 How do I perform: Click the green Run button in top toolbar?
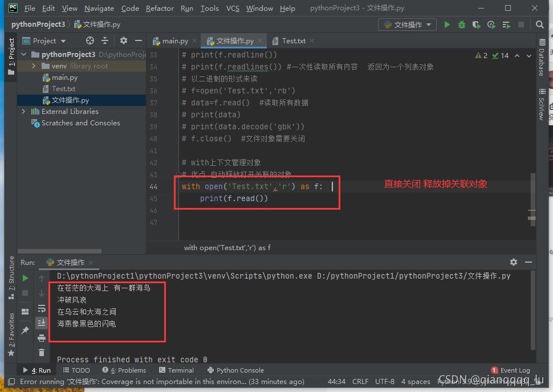click(x=447, y=24)
